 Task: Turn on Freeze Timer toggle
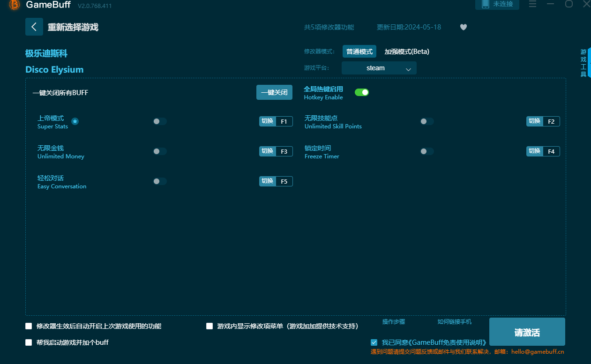tap(427, 151)
